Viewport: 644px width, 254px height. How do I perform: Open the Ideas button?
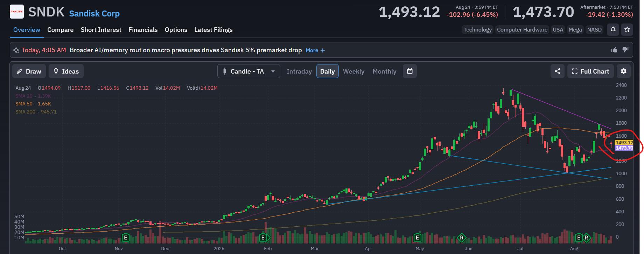(66, 71)
